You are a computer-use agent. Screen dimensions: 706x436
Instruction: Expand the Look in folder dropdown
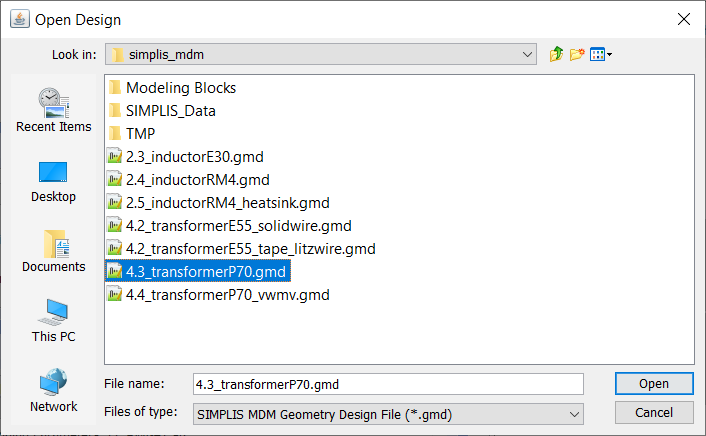527,54
